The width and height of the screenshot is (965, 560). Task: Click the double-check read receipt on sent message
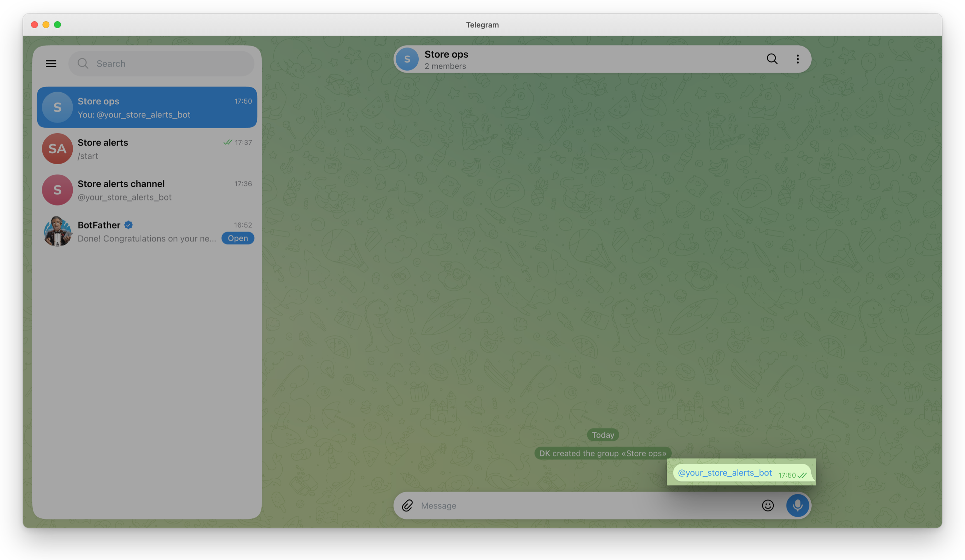click(x=802, y=475)
